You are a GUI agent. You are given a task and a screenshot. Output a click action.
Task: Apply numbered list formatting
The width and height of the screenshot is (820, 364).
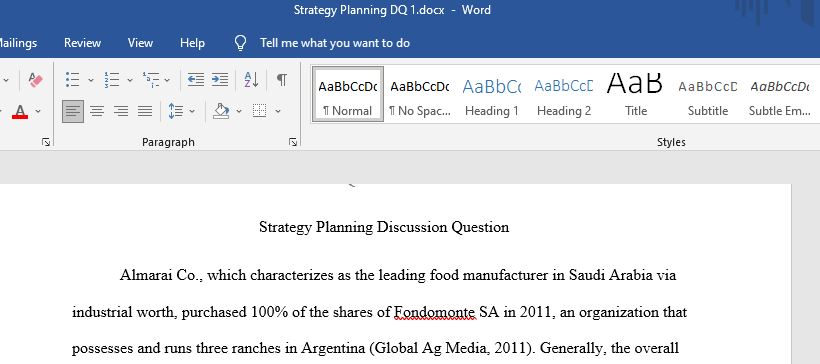pos(111,79)
